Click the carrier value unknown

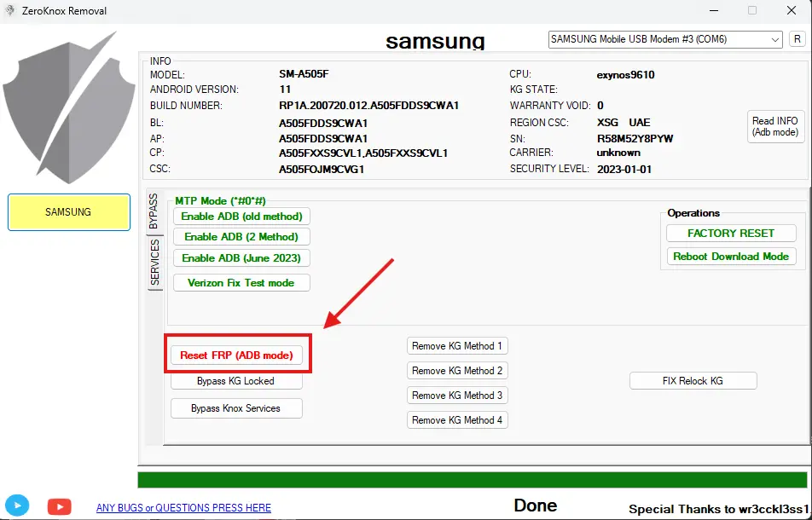pos(618,153)
